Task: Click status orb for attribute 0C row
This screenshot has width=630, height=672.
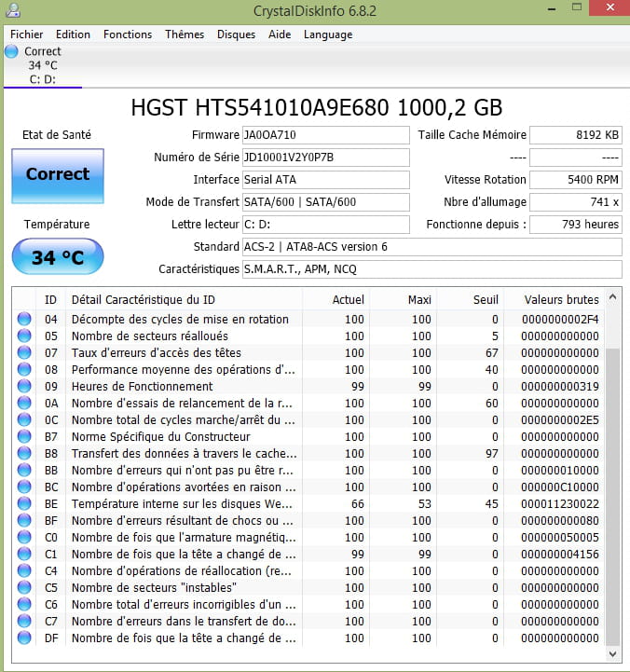Action: coord(24,420)
